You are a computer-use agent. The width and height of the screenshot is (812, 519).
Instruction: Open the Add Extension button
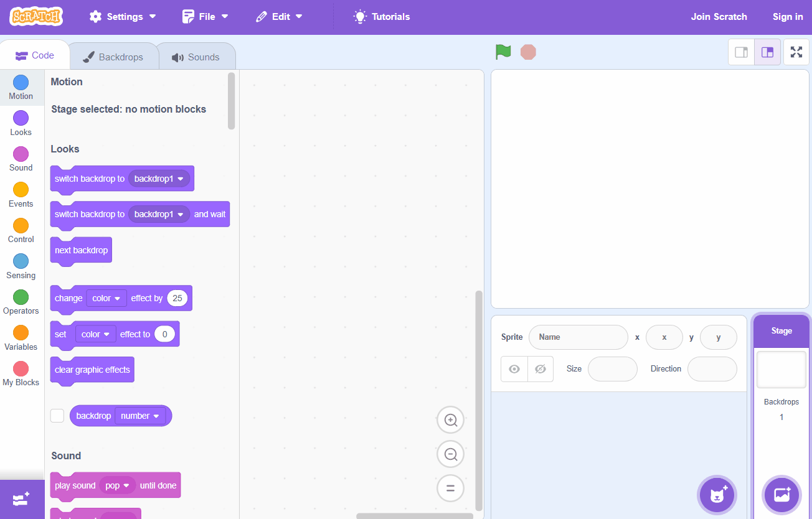(x=21, y=499)
